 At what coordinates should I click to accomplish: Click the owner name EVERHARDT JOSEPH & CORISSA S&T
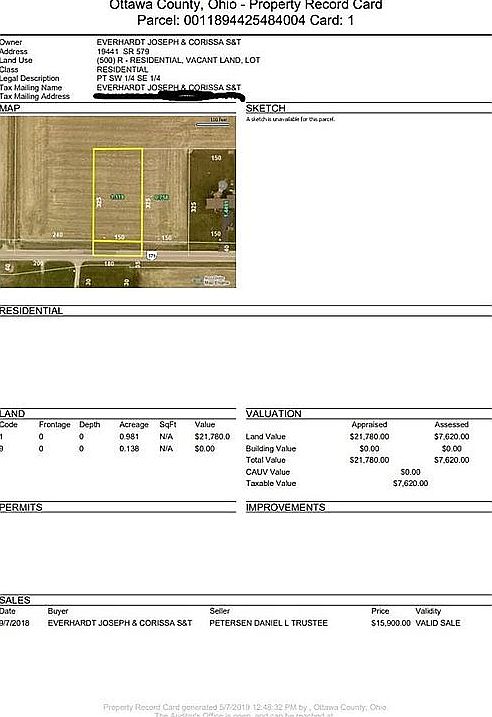(169, 42)
